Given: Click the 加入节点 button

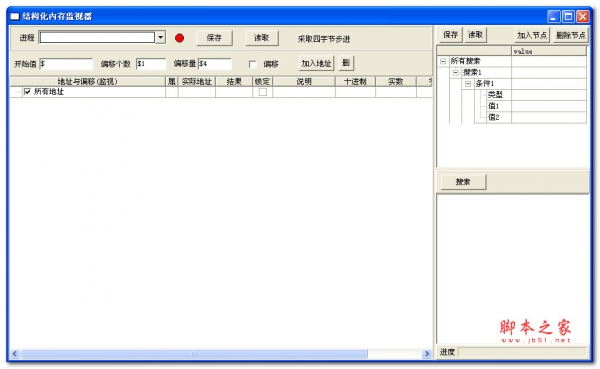Looking at the screenshot, I should click(532, 36).
